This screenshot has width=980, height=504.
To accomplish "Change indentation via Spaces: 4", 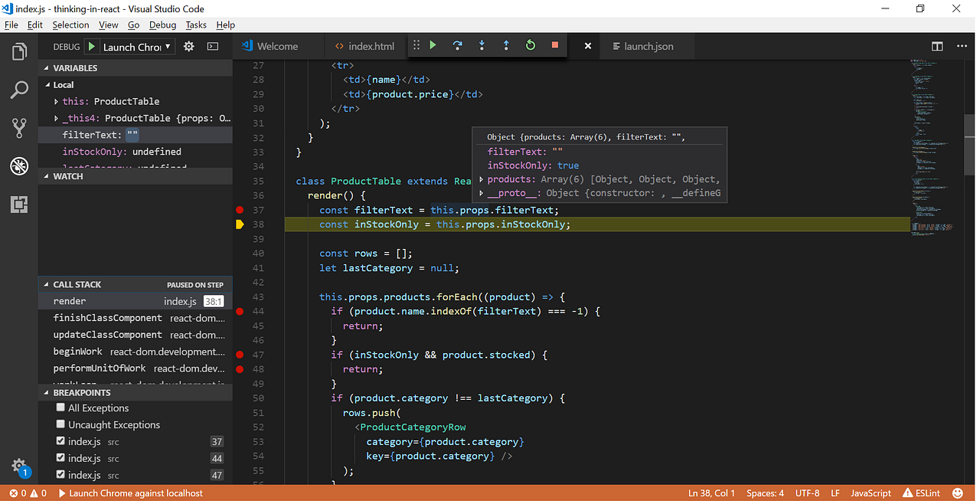I will 766,493.
